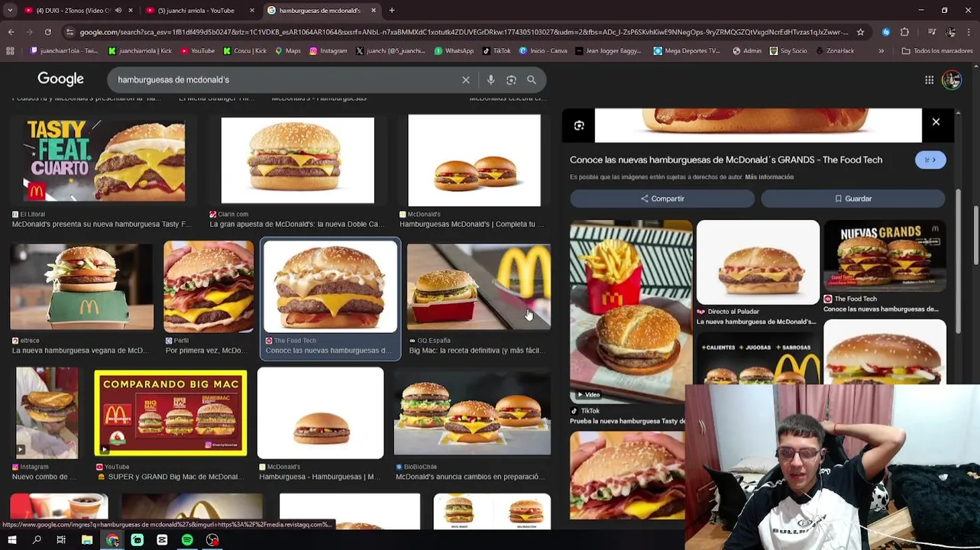Click the address bar URL
This screenshot has height=550, width=980.
point(464,32)
